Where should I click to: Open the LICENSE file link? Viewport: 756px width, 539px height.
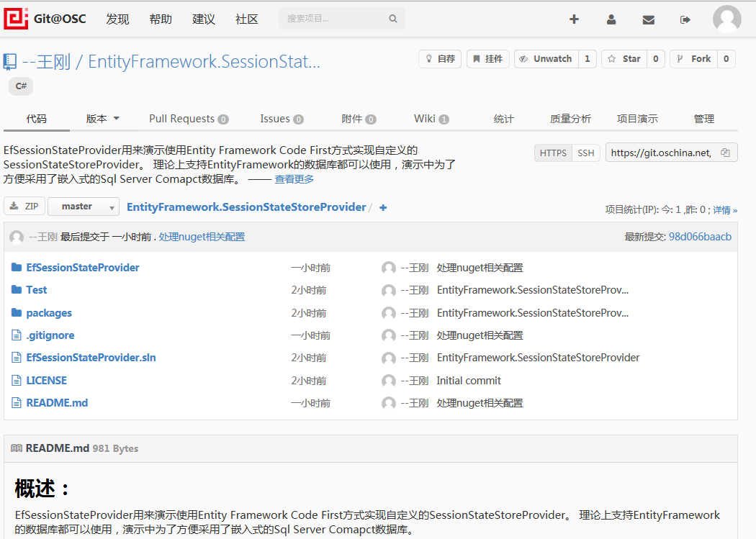(46, 381)
